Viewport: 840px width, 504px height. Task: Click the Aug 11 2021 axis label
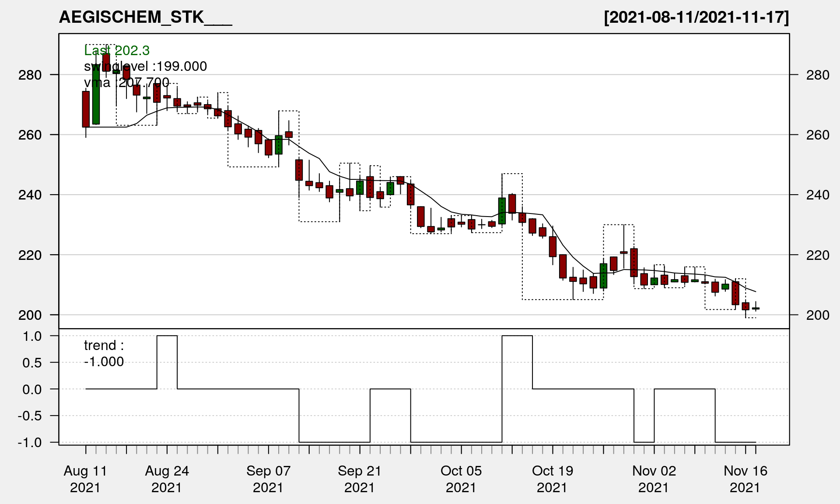(x=85, y=479)
